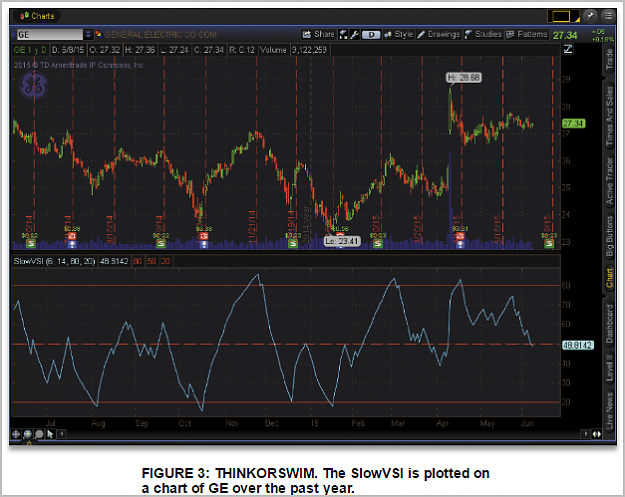
Task: Click the scroll left arrow on time axis
Action: click(x=62, y=434)
